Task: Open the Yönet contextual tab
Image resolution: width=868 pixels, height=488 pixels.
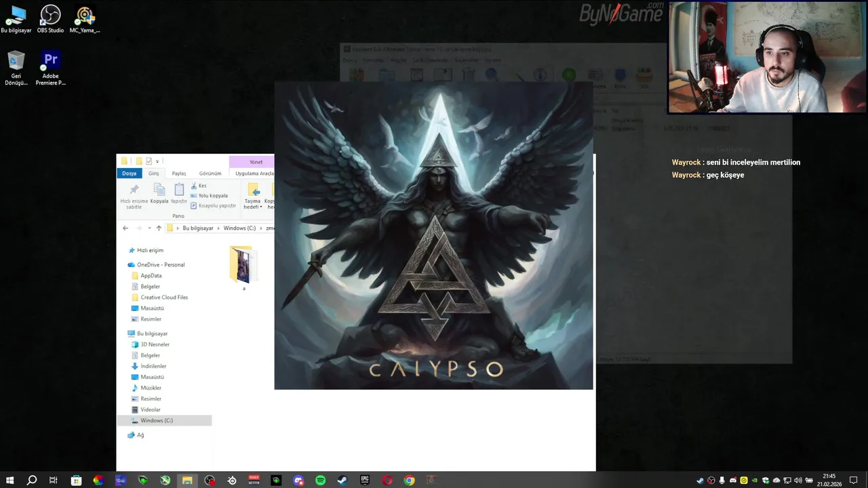Action: (256, 162)
